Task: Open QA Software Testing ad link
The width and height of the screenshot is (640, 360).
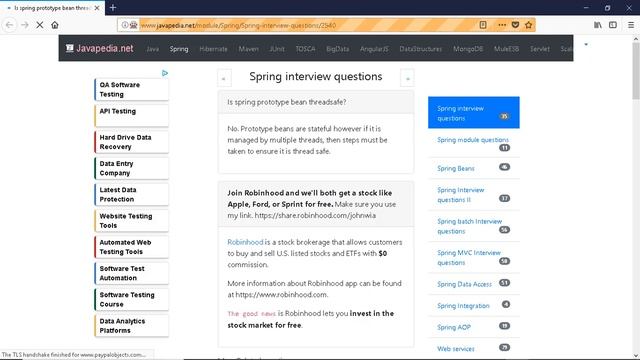Action: tap(131, 89)
